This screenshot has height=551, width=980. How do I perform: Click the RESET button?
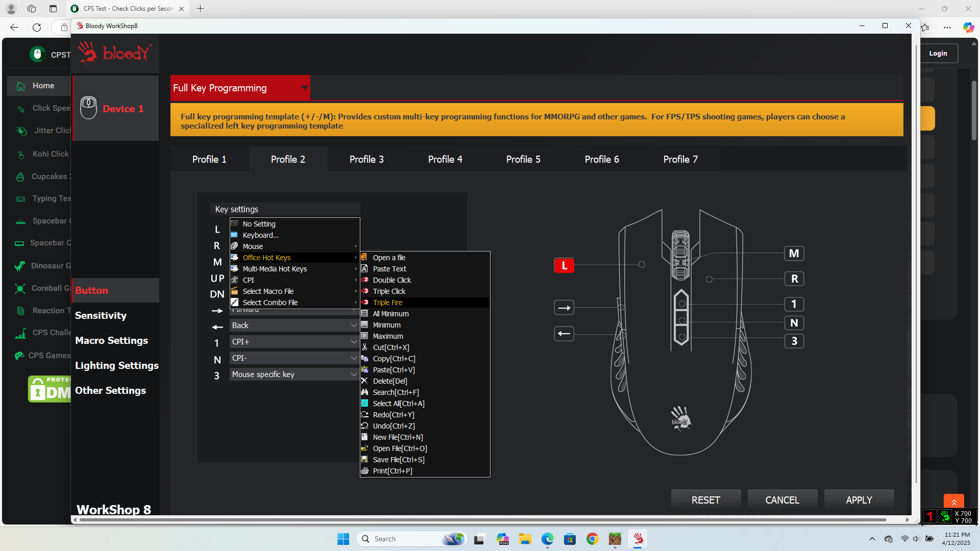pos(706,500)
